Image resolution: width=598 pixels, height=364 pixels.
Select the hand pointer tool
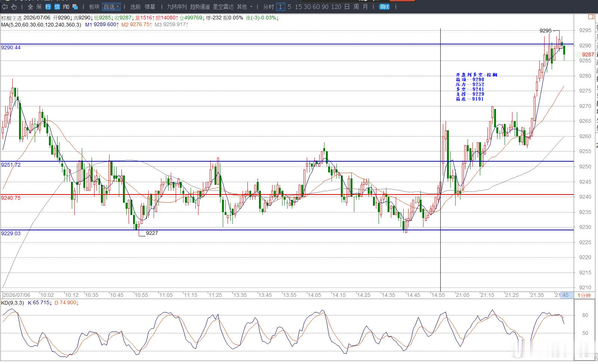pos(14,7)
